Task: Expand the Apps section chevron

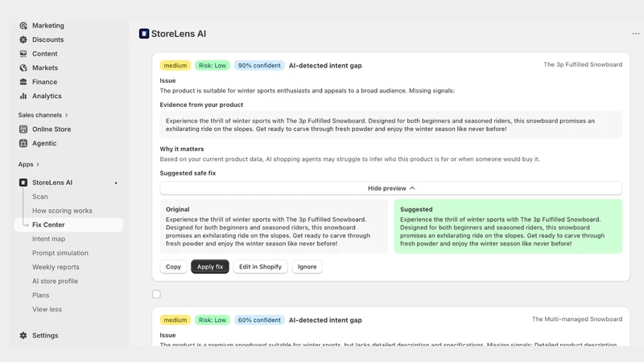Action: pyautogui.click(x=38, y=164)
